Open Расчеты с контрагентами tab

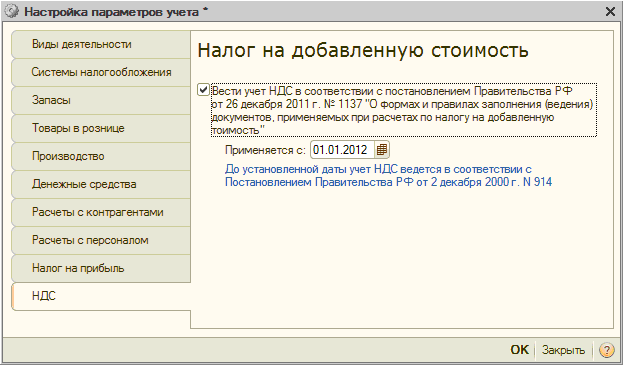pos(101,212)
